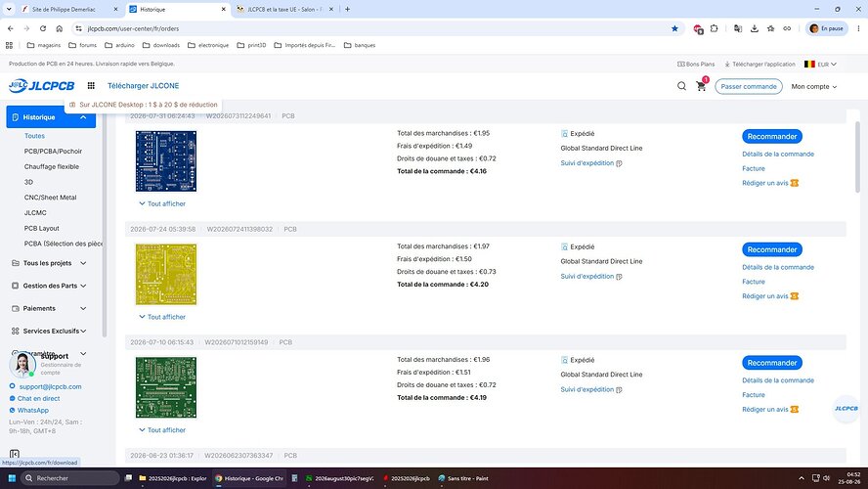Open the site search magnifier icon
Screen dimensions: 868x489
pyautogui.click(x=681, y=86)
